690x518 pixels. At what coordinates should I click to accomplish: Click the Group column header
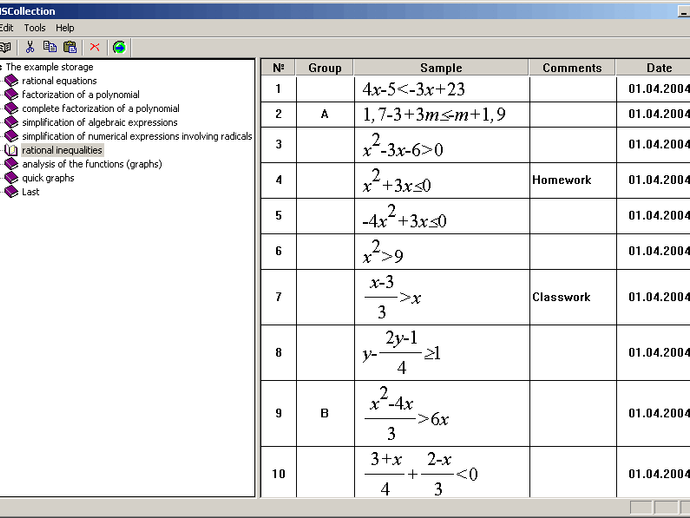coord(325,68)
